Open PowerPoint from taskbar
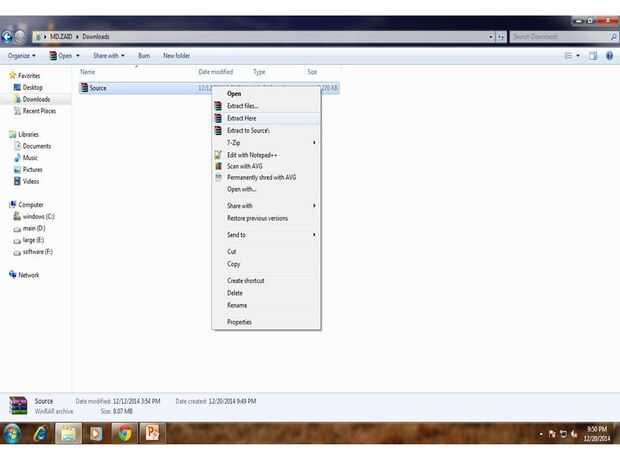The image size is (620, 465). tap(152, 433)
